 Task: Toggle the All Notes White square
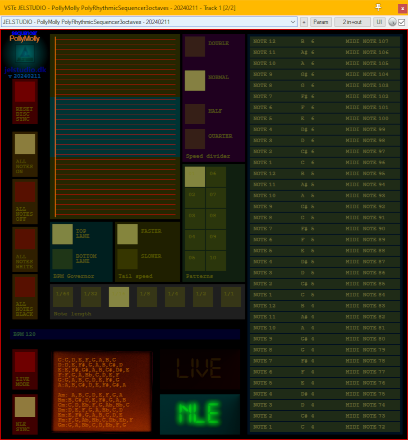(25, 239)
